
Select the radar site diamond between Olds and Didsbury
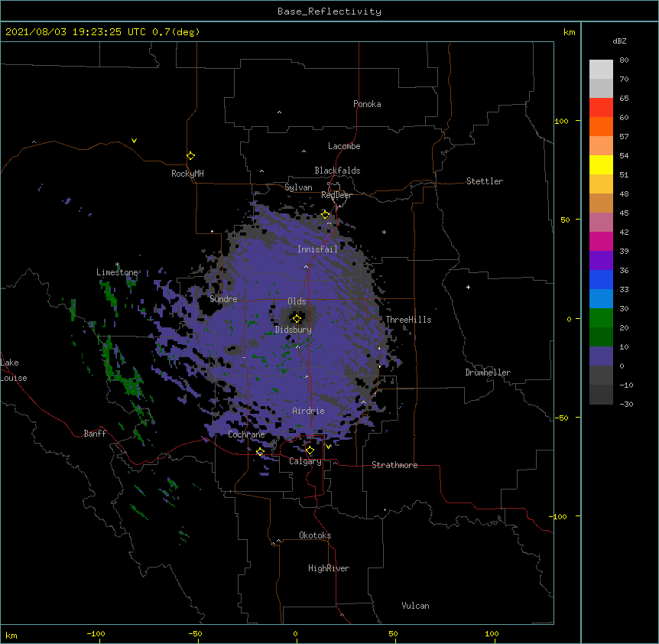click(297, 318)
